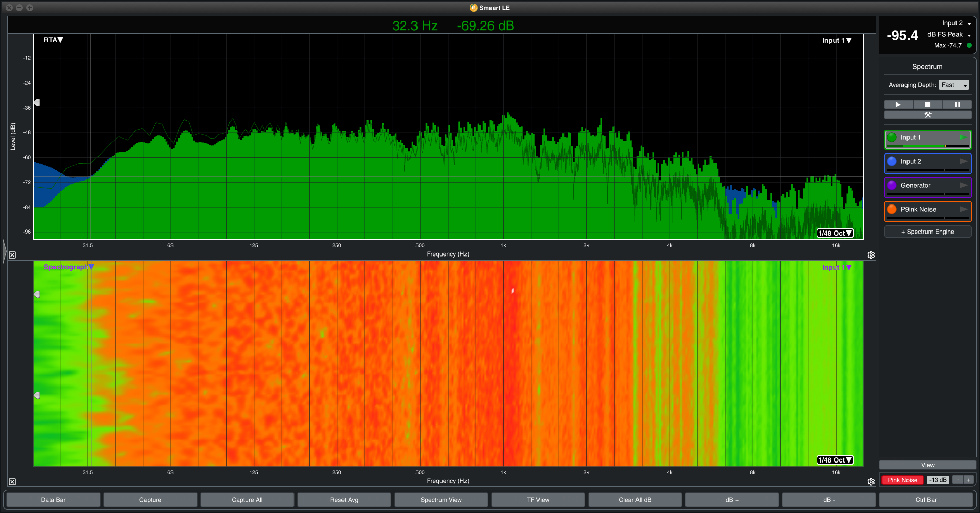Screen dimensions: 980x513
Task: Add a new Spectrum Engine
Action: point(927,232)
